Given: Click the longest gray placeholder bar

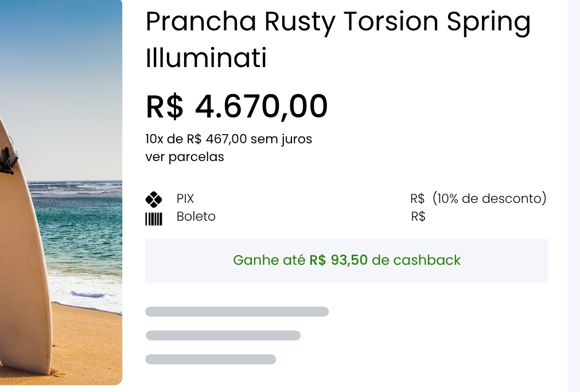Looking at the screenshot, I should pos(237,312).
